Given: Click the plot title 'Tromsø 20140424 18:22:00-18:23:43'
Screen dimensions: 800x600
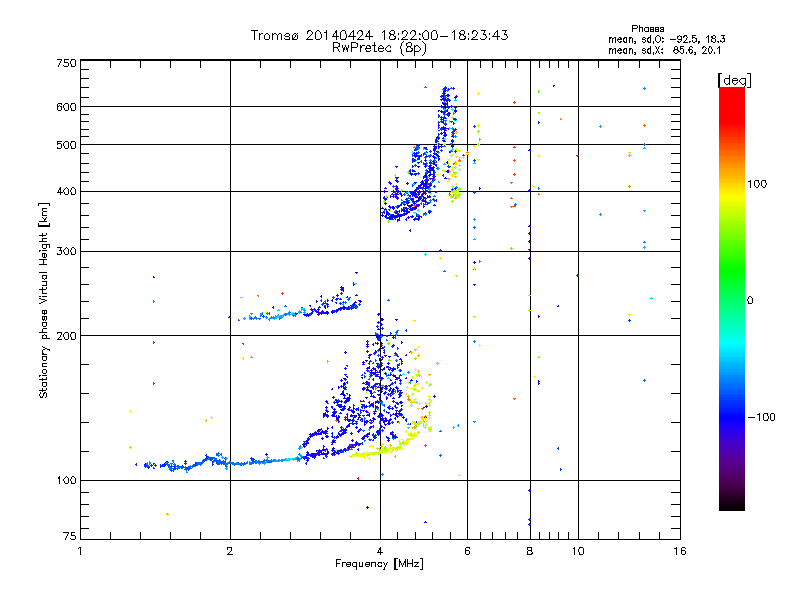Looking at the screenshot, I should point(379,35).
